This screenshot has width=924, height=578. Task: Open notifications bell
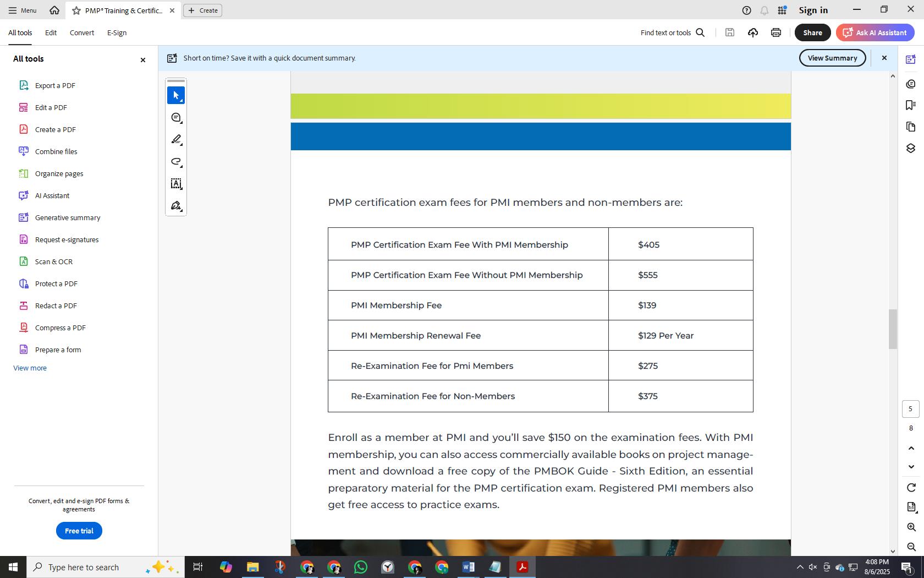click(x=765, y=10)
